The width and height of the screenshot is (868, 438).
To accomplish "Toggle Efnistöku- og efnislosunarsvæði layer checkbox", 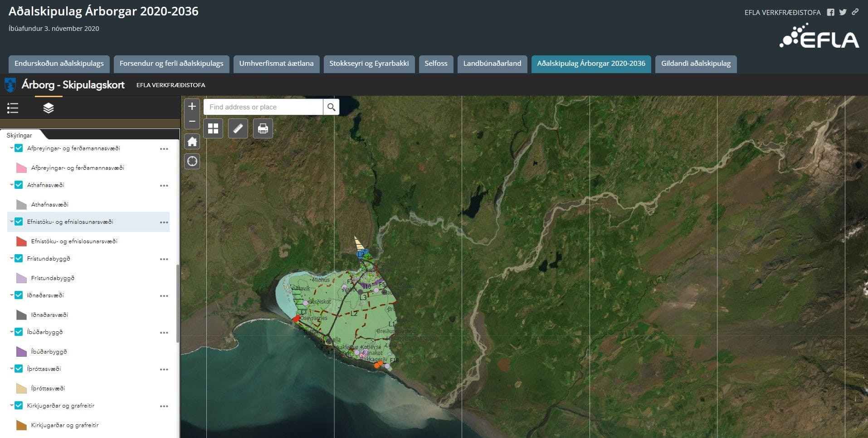I will [19, 221].
